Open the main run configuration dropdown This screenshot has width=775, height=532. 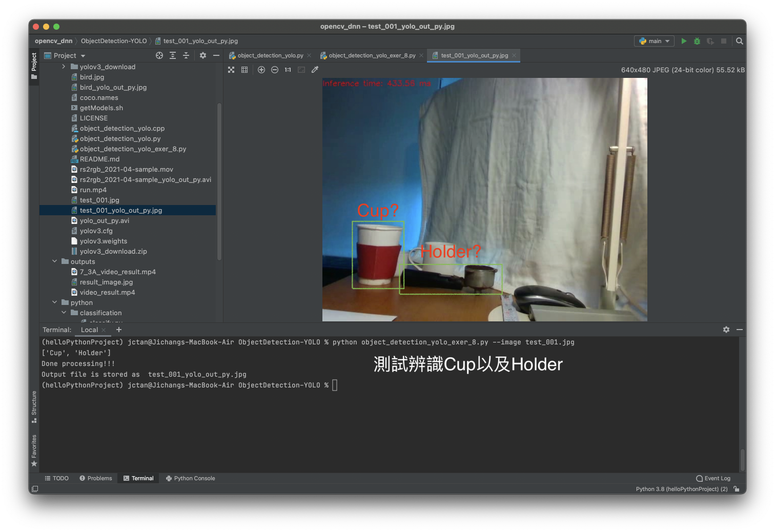(x=654, y=41)
